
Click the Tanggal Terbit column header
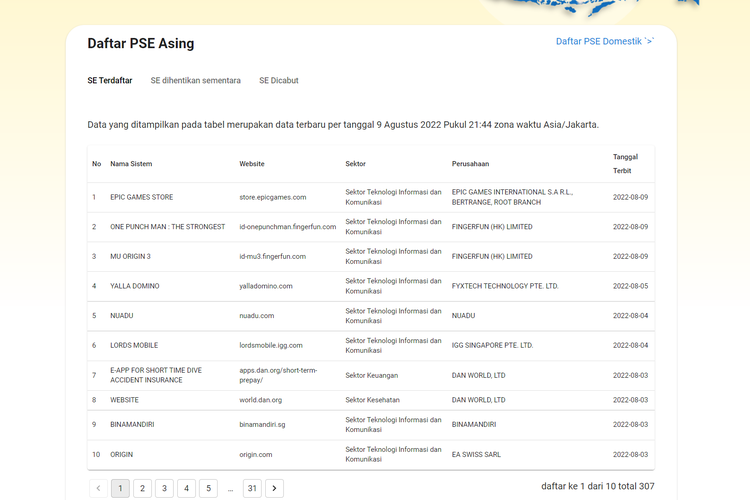tap(625, 164)
